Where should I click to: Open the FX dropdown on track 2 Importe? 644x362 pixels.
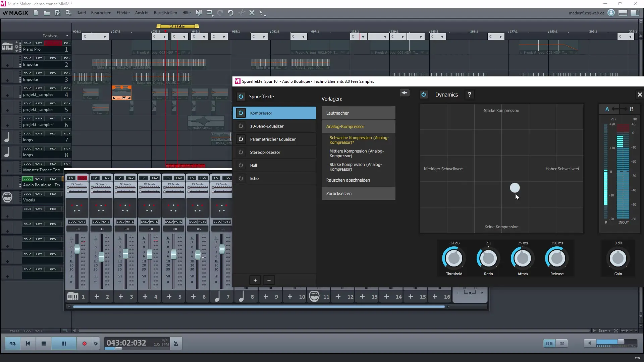(67, 58)
